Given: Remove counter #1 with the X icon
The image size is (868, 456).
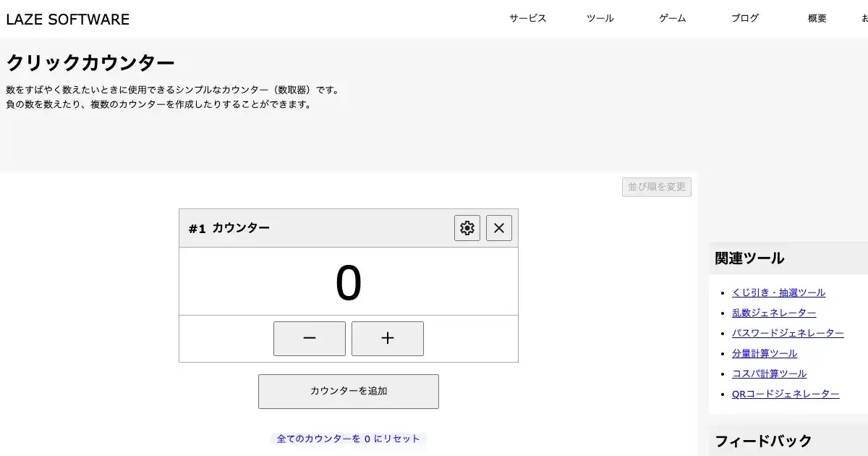Looking at the screenshot, I should (499, 228).
